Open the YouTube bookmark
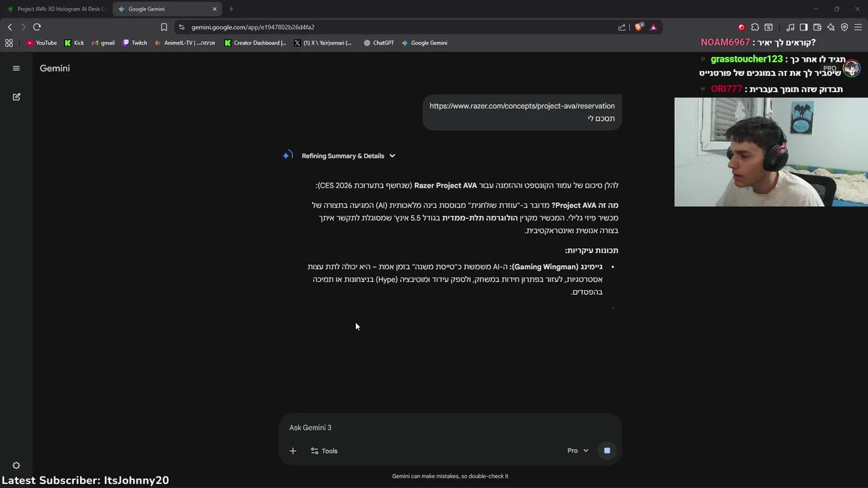 (41, 43)
